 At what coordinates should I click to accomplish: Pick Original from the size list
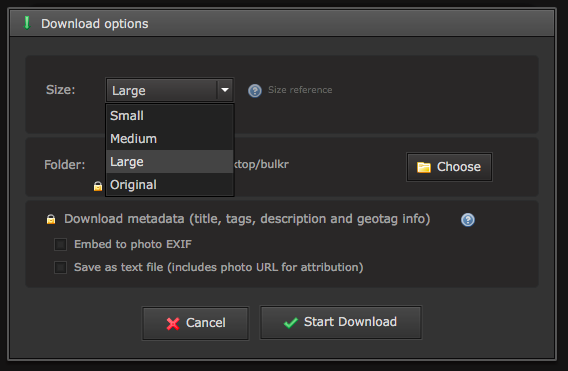[x=170, y=184]
